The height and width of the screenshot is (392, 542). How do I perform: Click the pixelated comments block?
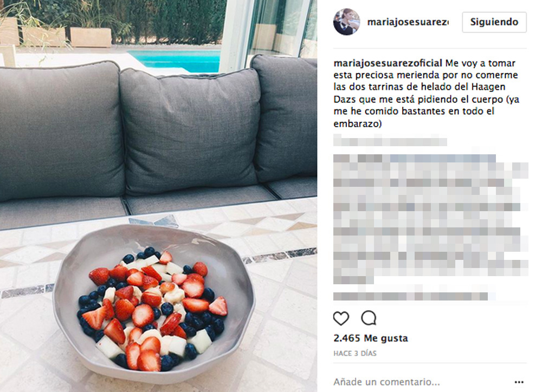pyautogui.click(x=431, y=219)
